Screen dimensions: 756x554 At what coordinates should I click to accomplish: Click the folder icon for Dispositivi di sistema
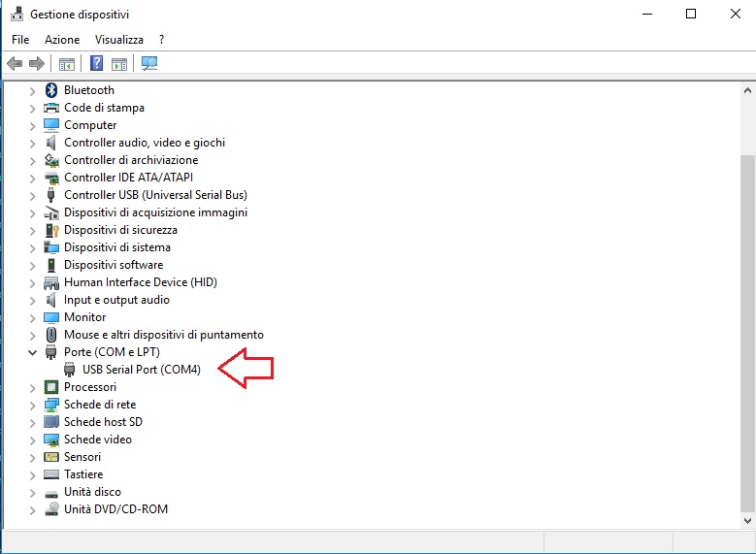click(51, 247)
